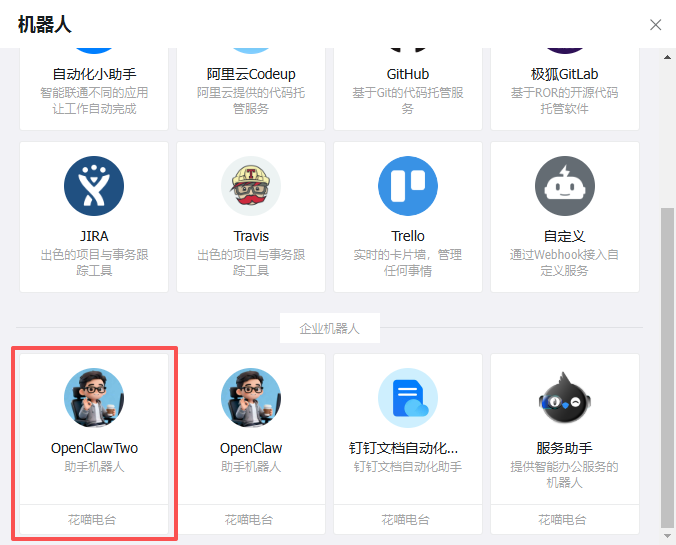Choose the custom Webhook robot icon
The height and width of the screenshot is (545, 676).
[565, 186]
